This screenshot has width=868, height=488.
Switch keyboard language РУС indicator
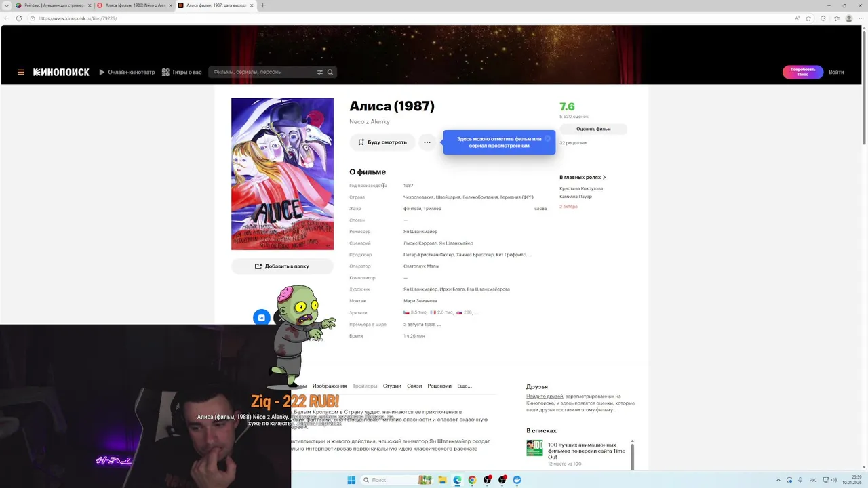(813, 480)
